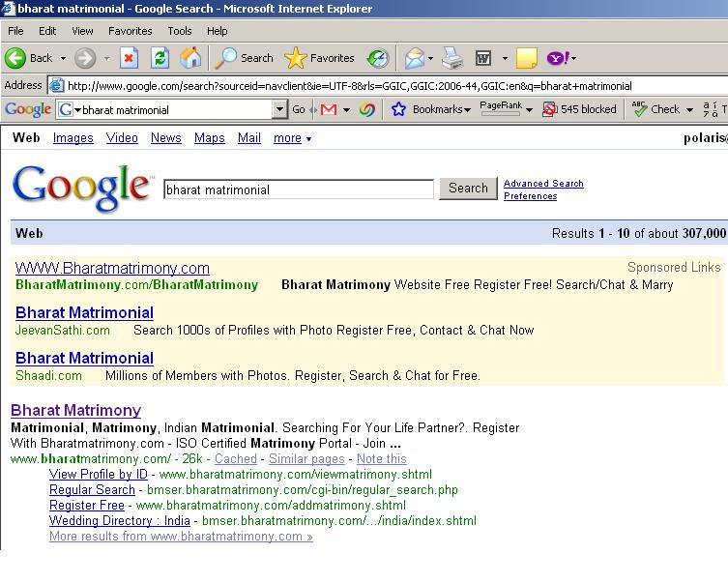Image resolution: width=728 pixels, height=583 pixels.
Task: Open the Cached link
Action: point(235,458)
